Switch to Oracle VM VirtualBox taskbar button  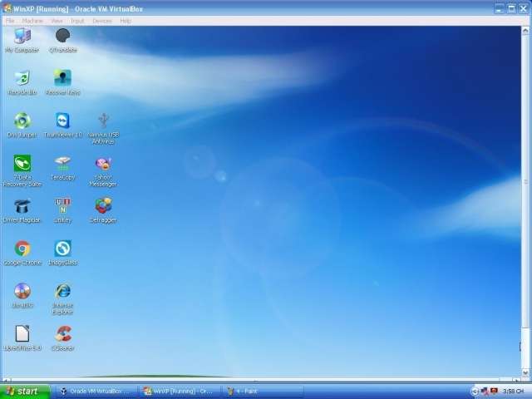point(94,391)
